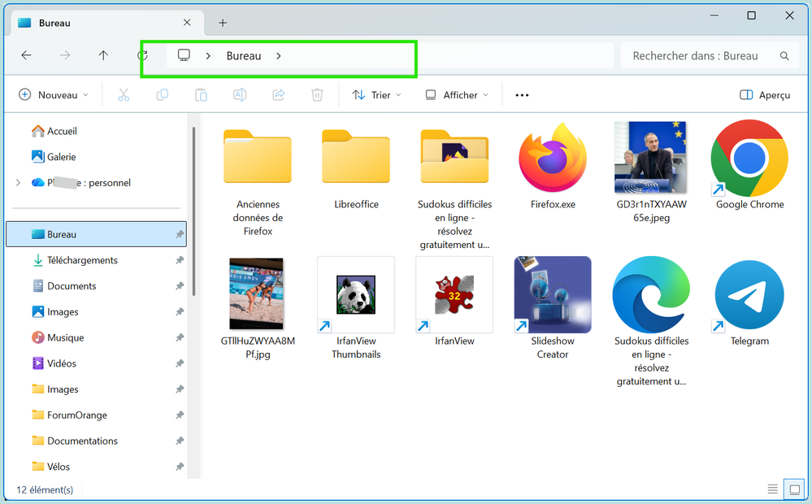Click the Delete trash icon
The image size is (812, 504).
317,95
